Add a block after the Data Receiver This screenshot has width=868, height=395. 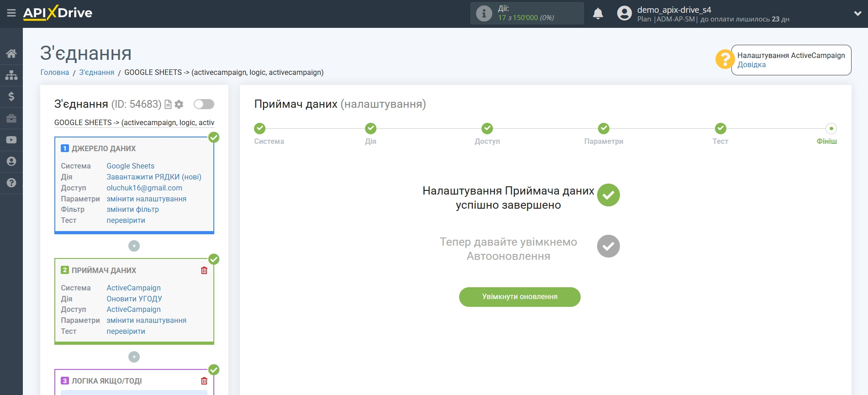point(134,357)
